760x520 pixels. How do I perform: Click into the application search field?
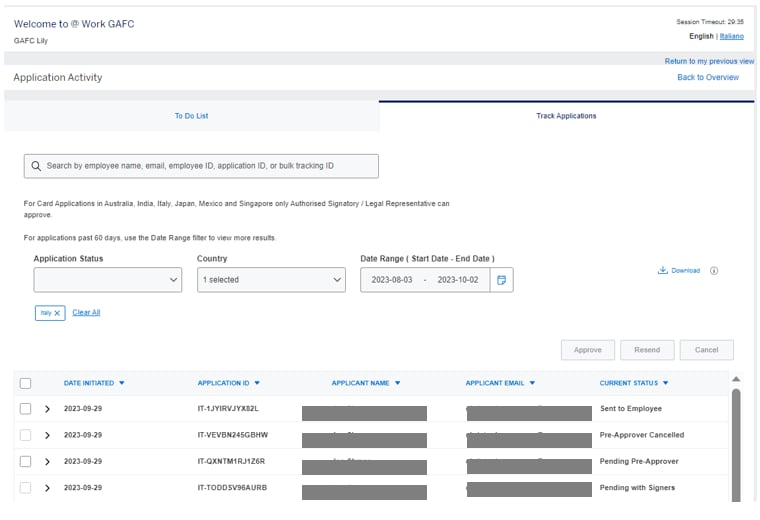(x=210, y=166)
